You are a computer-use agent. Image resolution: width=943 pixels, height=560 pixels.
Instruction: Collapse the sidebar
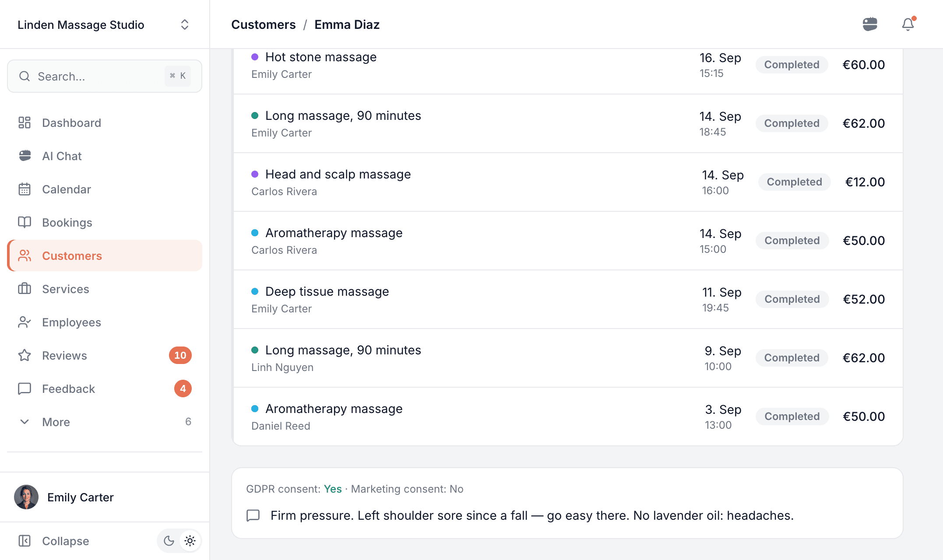pos(66,541)
